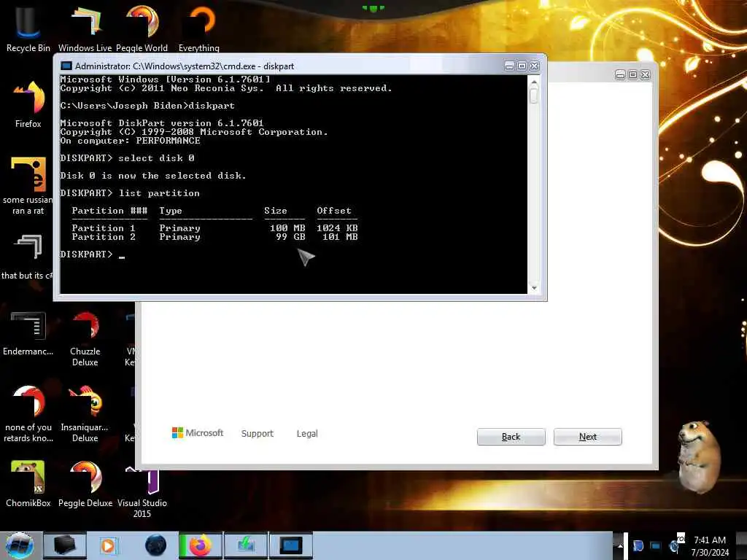Click the hamster desktop gadget
The width and height of the screenshot is (747, 560).
(x=698, y=456)
